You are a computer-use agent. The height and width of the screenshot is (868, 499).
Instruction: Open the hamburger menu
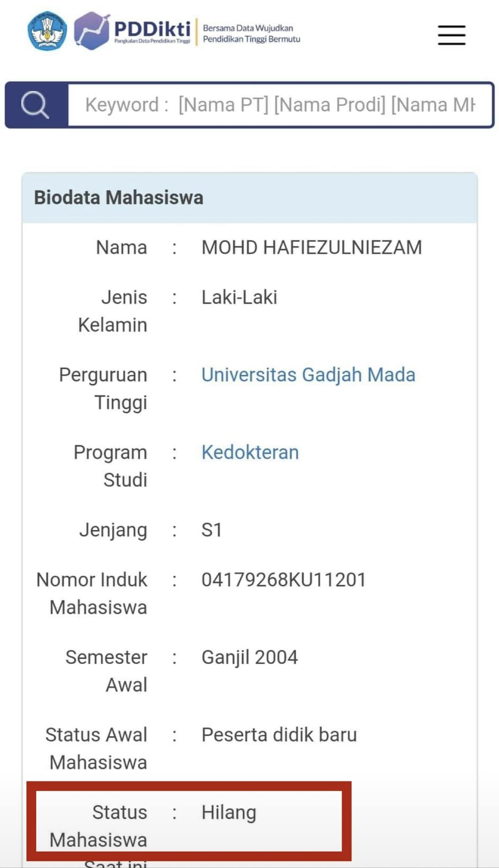452,35
